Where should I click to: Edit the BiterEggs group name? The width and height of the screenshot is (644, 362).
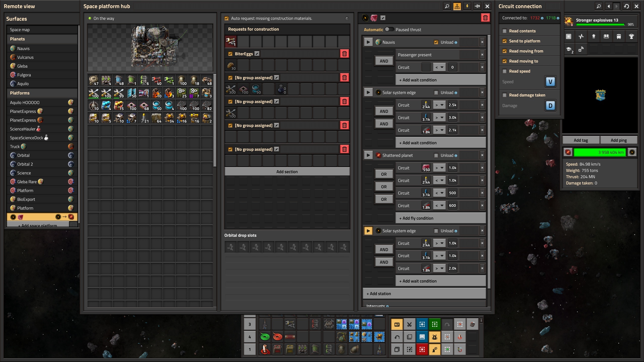(x=257, y=54)
